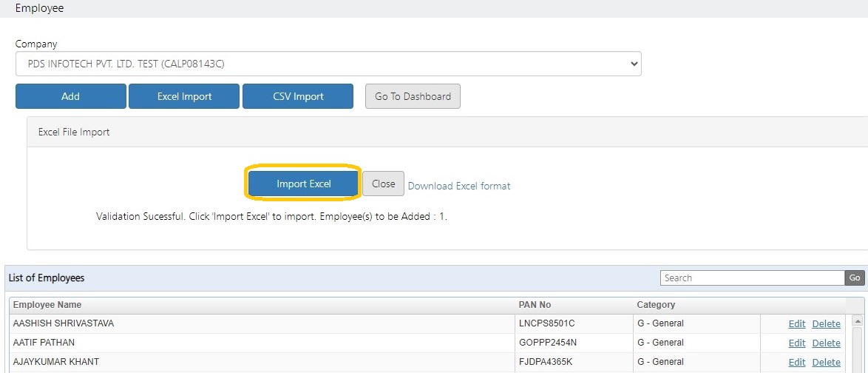Select the List of Employees heading

[x=47, y=278]
